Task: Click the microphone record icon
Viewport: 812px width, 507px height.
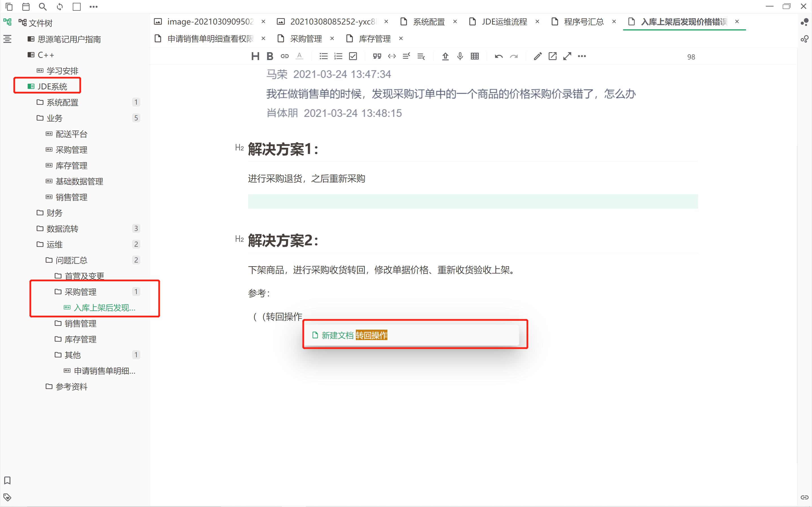Action: point(460,56)
